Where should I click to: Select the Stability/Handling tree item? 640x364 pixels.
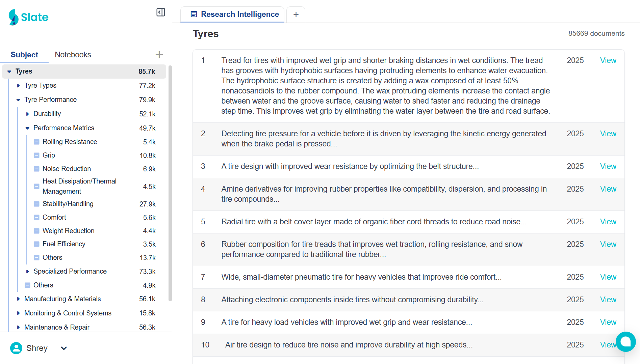[x=68, y=204]
